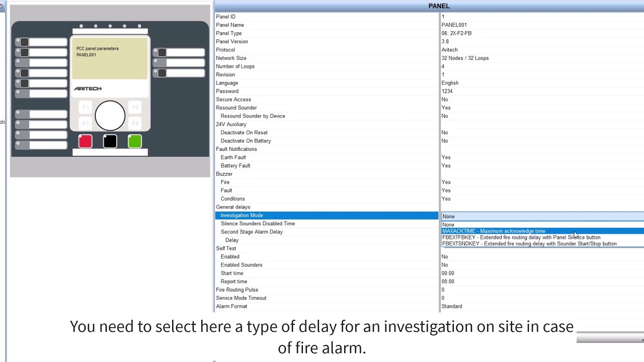Select the Panel ID row
644x362 pixels.
(x=327, y=17)
